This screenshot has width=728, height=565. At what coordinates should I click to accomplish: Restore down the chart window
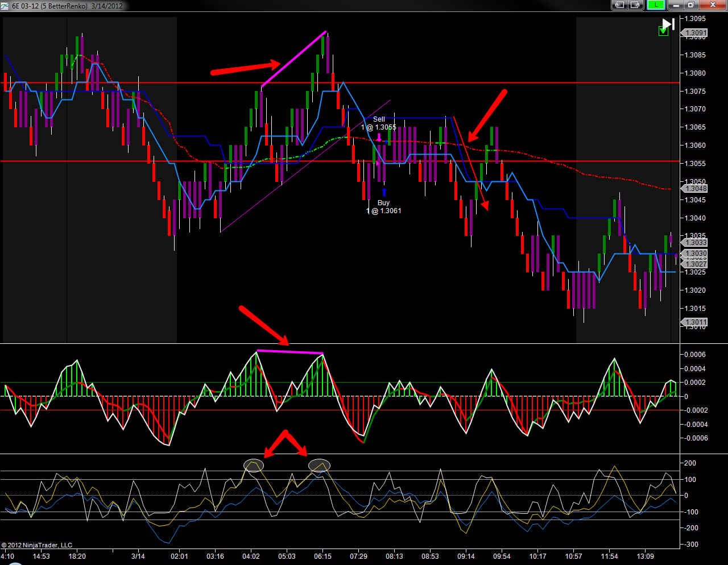click(691, 5)
